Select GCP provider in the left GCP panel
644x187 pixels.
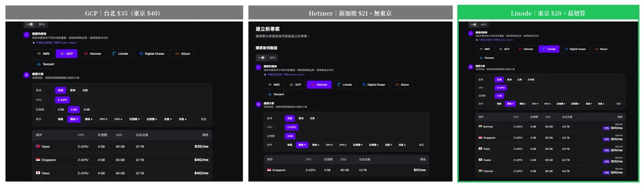pyautogui.click(x=66, y=54)
